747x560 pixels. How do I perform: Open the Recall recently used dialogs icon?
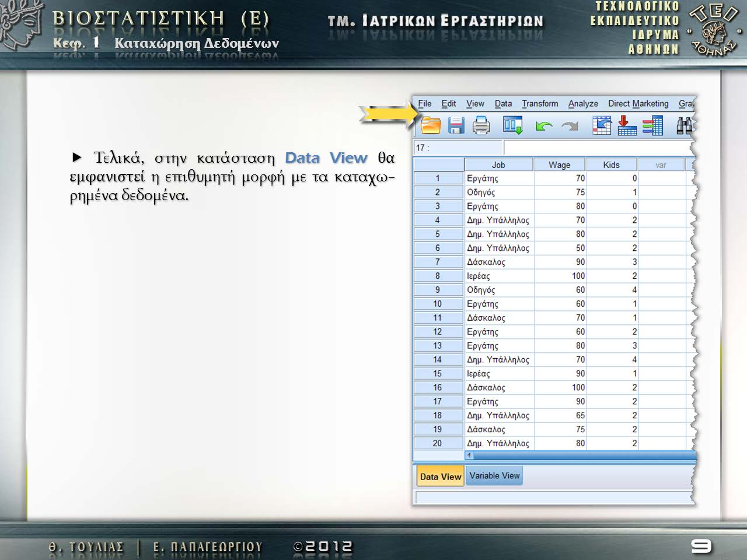point(513,125)
